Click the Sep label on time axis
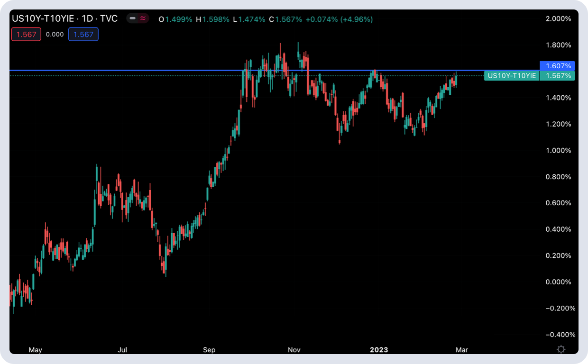Viewport: 588px width, 364px height. 209,350
